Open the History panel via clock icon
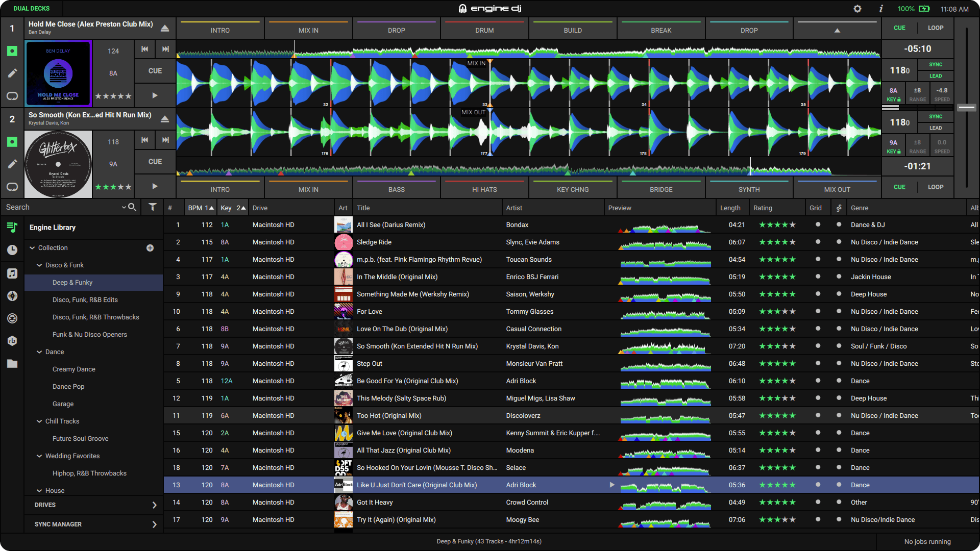980x551 pixels. point(12,250)
